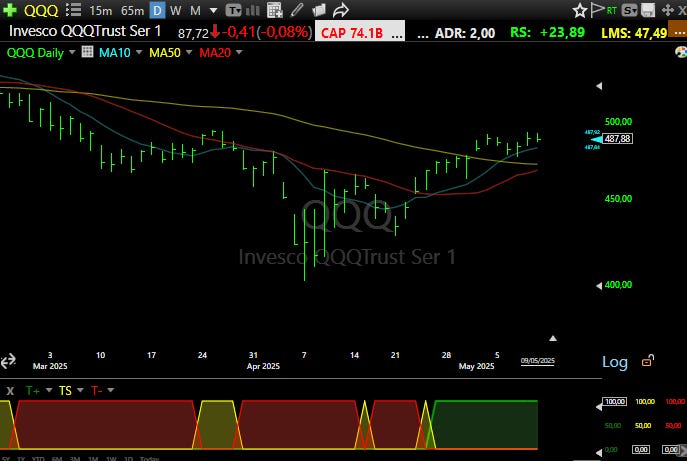This screenshot has height=461, width=687.
Task: Select the Weekly 'W' timeframe
Action: (x=176, y=10)
